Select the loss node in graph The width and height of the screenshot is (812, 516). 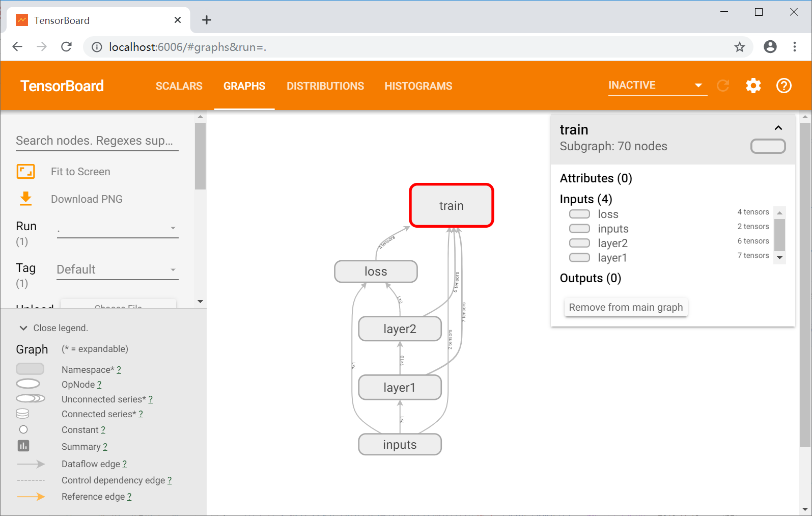coord(376,271)
